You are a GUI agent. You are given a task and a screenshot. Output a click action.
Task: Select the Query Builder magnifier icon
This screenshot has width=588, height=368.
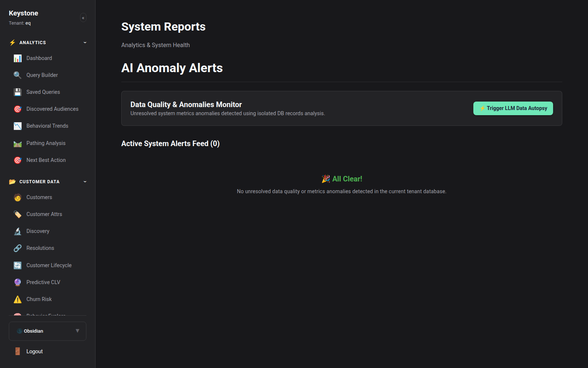(18, 75)
